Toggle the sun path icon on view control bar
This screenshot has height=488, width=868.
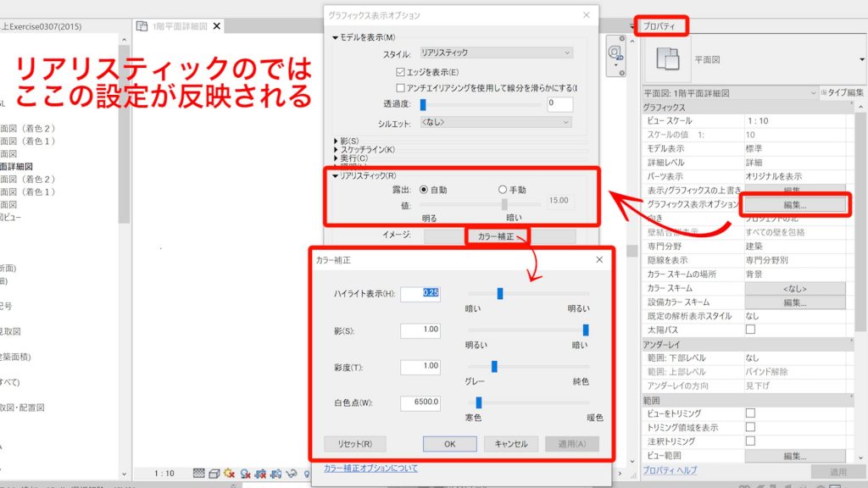[x=229, y=474]
